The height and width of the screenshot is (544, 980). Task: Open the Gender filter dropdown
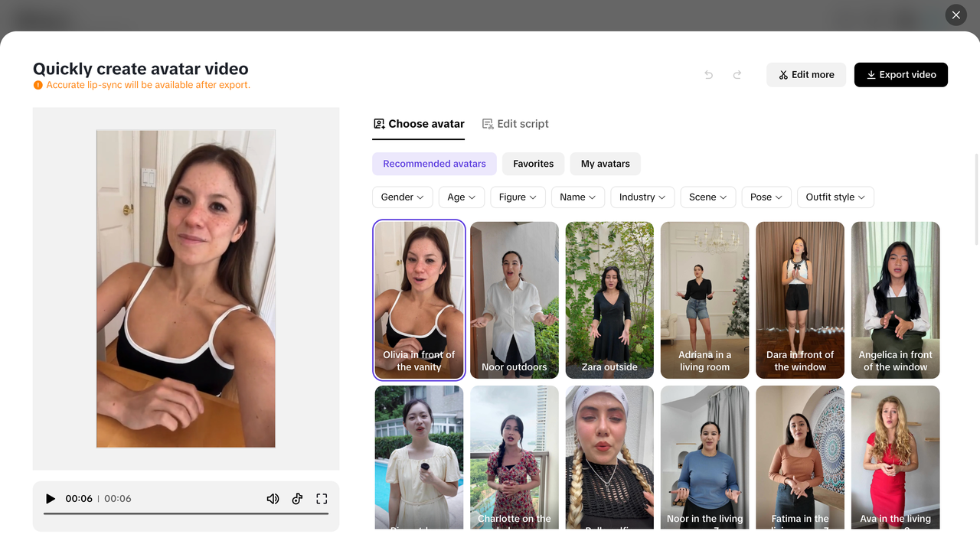402,197
